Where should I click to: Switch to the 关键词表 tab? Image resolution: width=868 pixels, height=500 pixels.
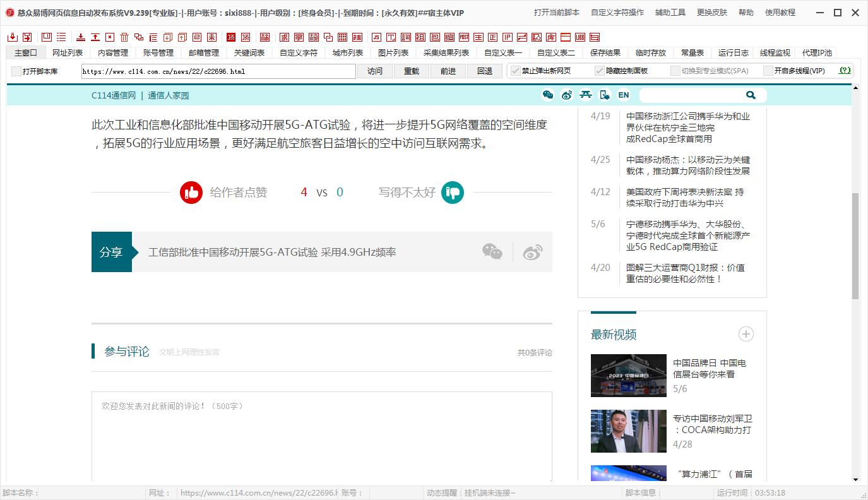click(x=249, y=53)
